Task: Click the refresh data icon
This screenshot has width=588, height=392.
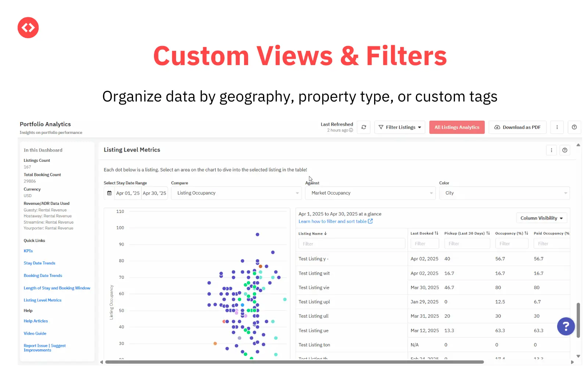Action: (x=363, y=127)
